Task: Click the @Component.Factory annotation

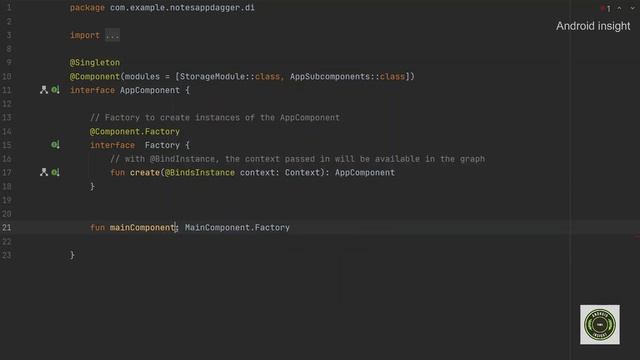Action: click(x=135, y=131)
